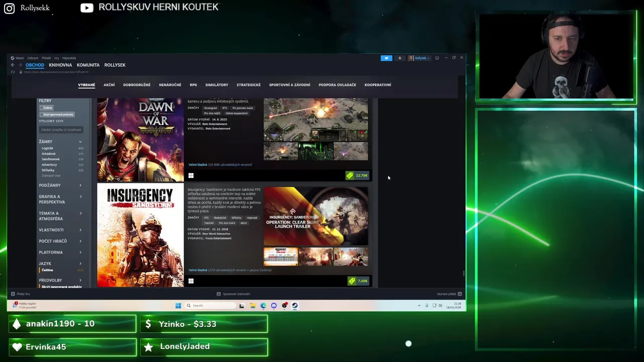Open the Steam menu in the title bar
The height and width of the screenshot is (362, 644).
pyautogui.click(x=18, y=58)
